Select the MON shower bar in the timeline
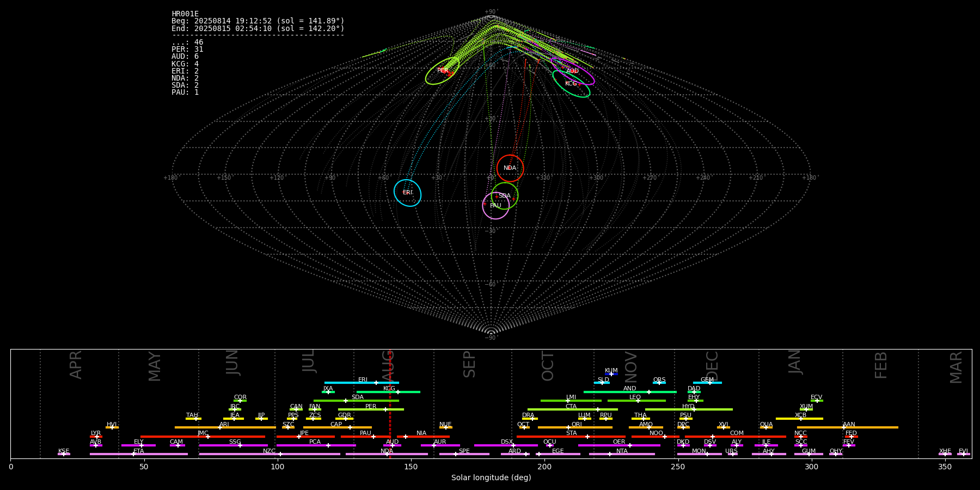The image size is (980, 490). point(700,454)
